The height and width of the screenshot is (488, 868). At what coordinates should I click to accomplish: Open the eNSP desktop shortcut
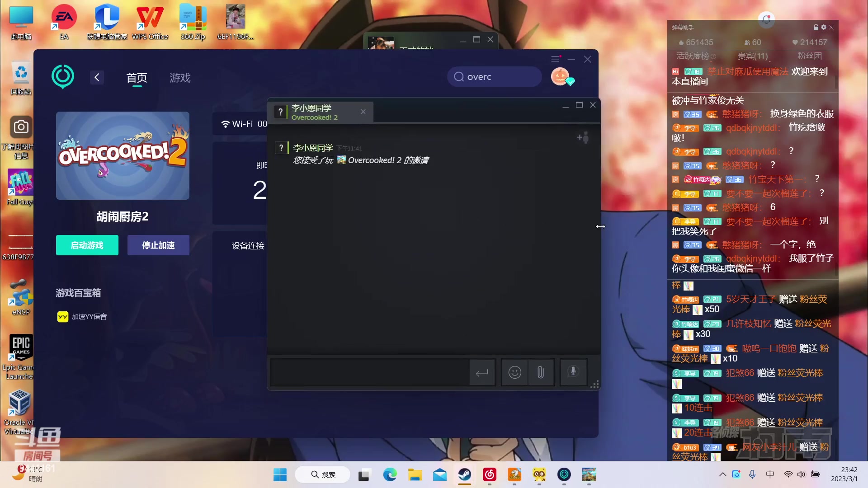click(21, 297)
